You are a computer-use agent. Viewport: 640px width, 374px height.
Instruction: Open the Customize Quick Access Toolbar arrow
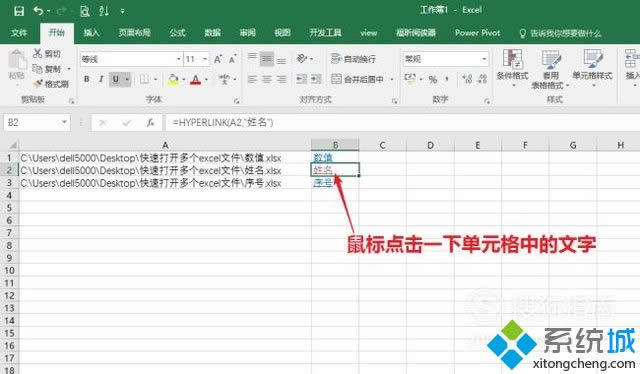coord(122,11)
